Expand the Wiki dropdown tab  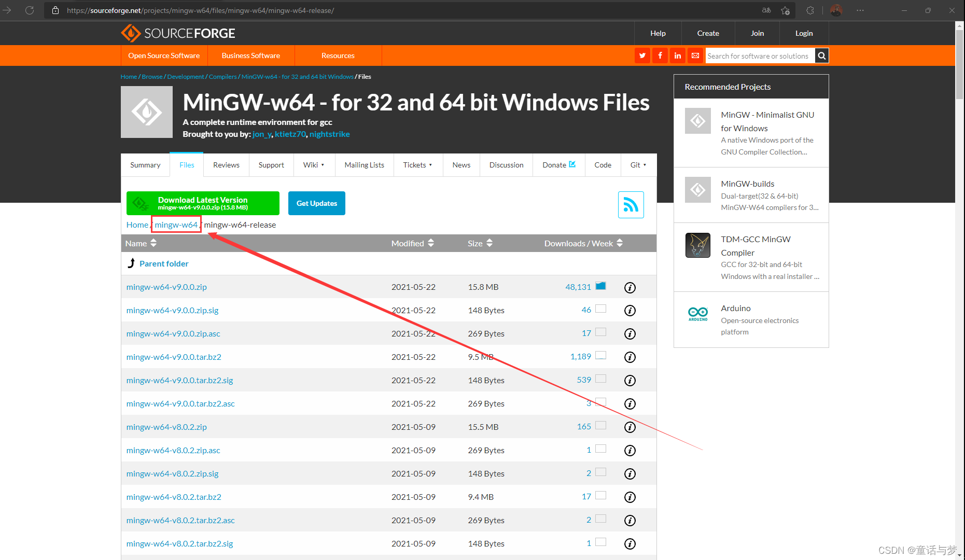coord(314,165)
